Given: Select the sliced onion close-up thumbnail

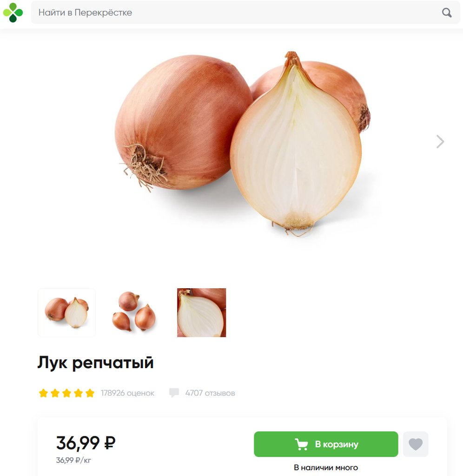Looking at the screenshot, I should (x=202, y=312).
